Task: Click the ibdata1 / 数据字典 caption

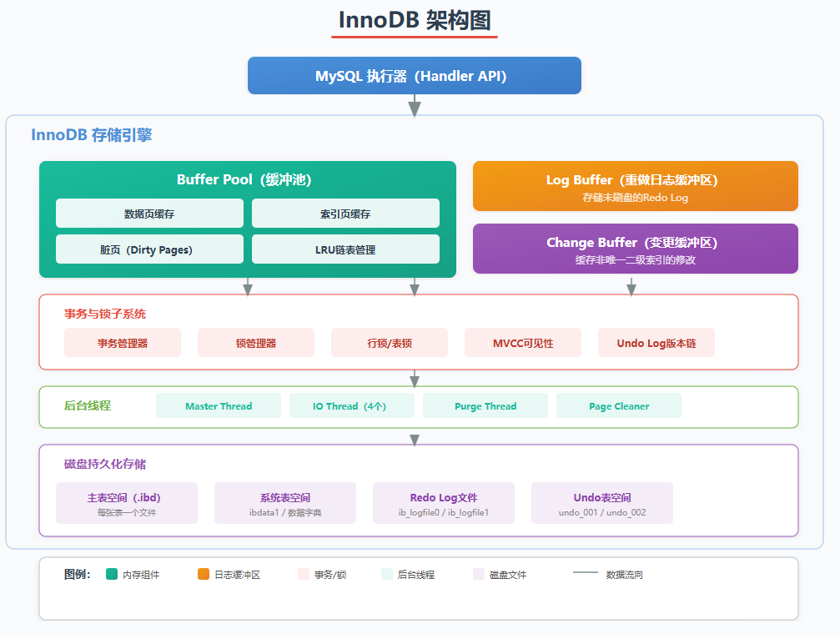Action: pos(285,512)
